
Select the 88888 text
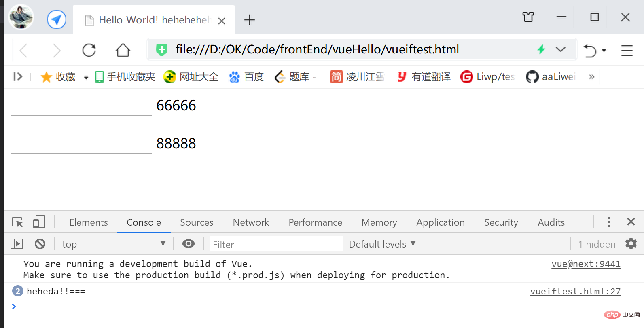point(176,144)
